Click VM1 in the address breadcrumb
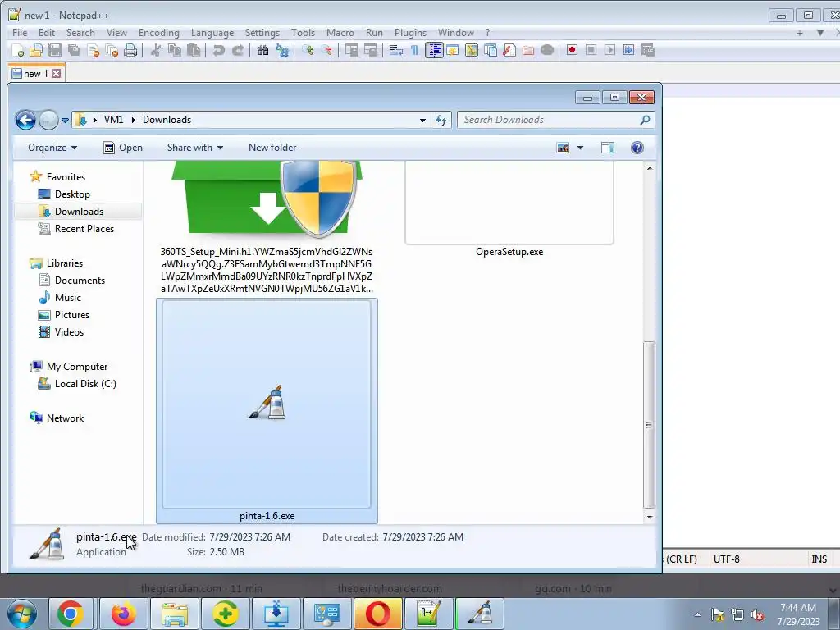The image size is (840, 630). click(x=113, y=120)
